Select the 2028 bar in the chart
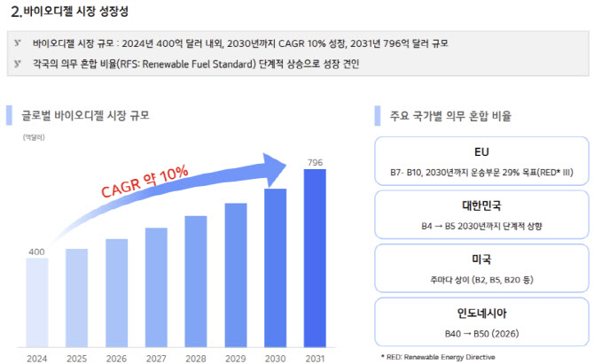The width and height of the screenshot is (594, 364). tap(196, 282)
